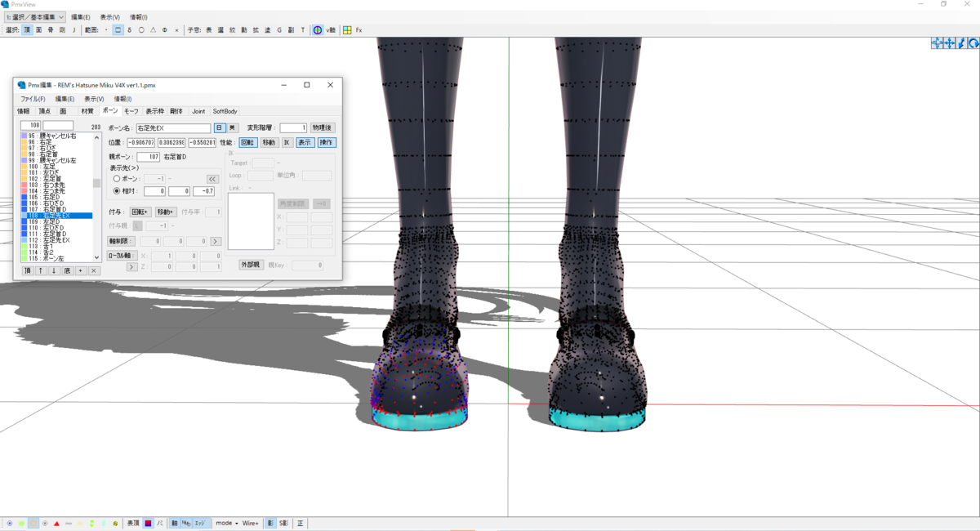
Task: Toggle the red triangle face display icon
Action: pyautogui.click(x=56, y=523)
